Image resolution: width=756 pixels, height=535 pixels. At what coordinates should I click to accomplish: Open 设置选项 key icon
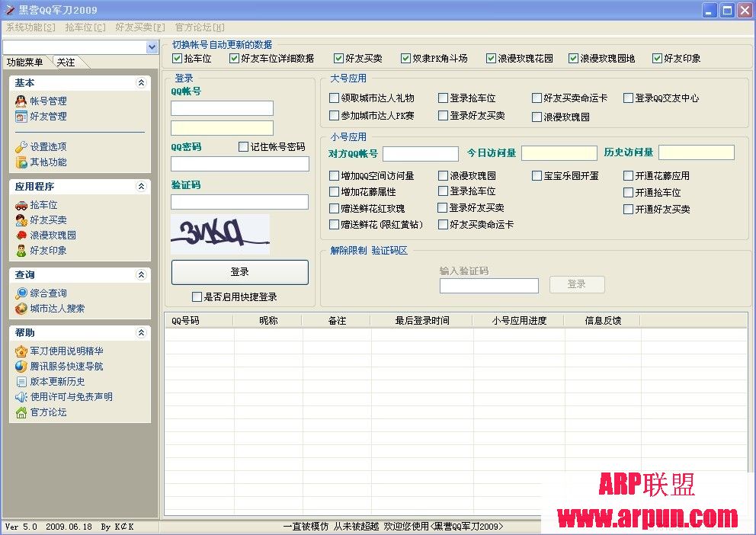(21, 146)
